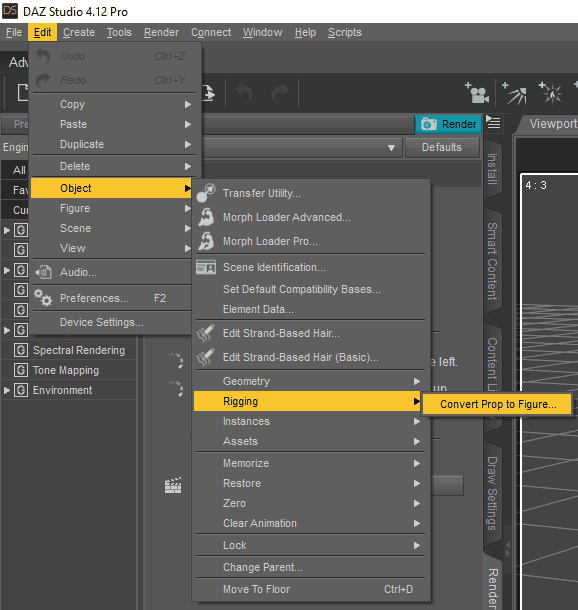Image resolution: width=578 pixels, height=610 pixels.
Task: Select Convert Prop to Figure
Action: (x=497, y=404)
